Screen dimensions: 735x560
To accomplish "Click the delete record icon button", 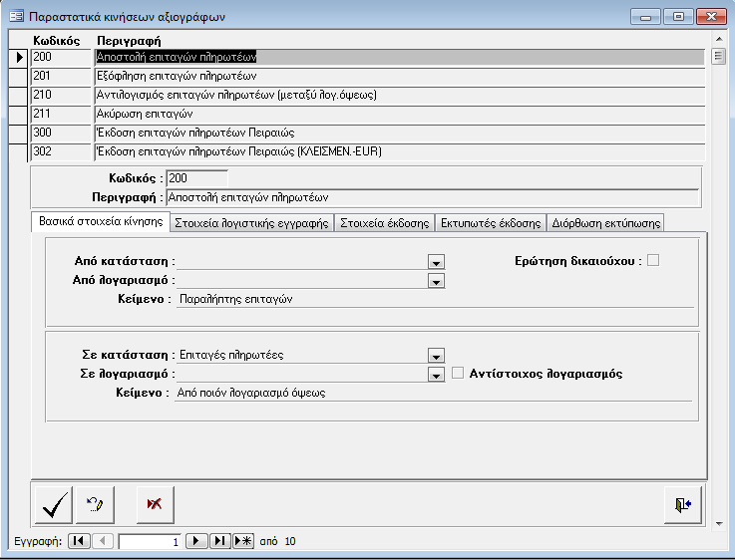I will 154,505.
